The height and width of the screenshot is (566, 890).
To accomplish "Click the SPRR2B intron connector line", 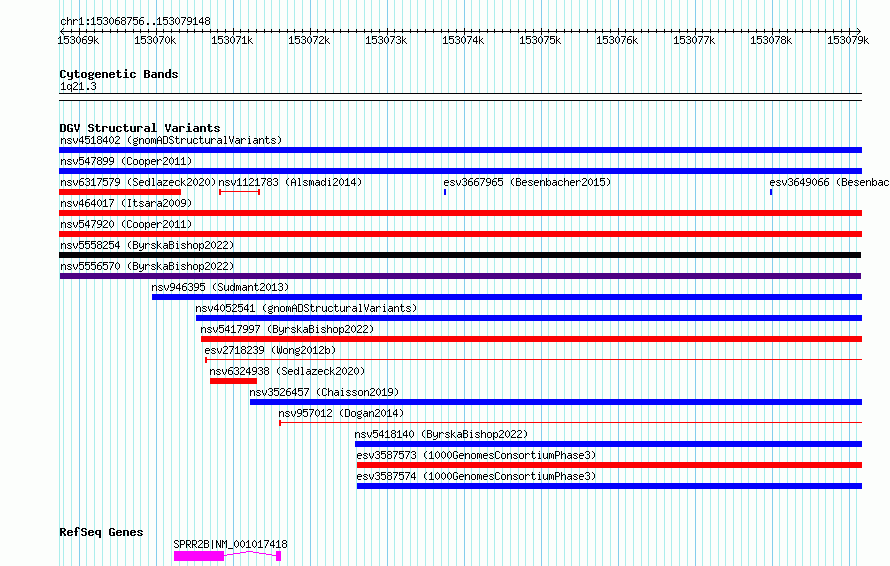I will click(250, 553).
